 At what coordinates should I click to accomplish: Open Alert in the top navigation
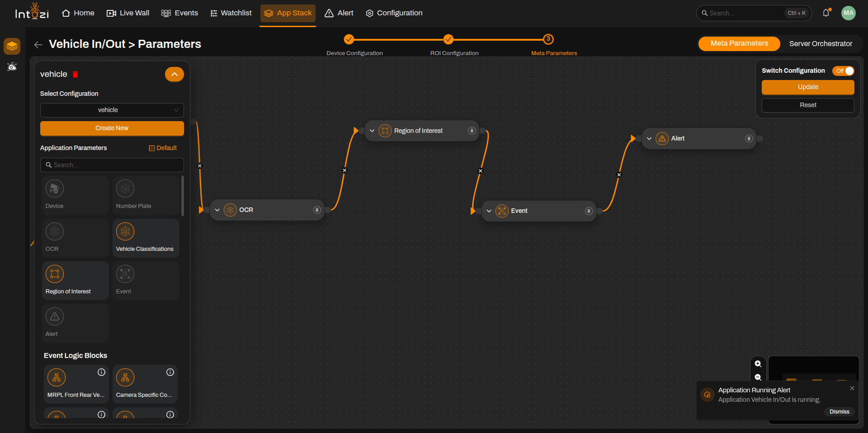[339, 13]
